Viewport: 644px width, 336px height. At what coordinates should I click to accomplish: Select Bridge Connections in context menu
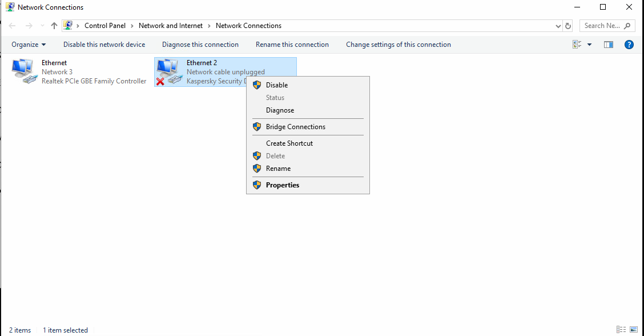click(296, 127)
